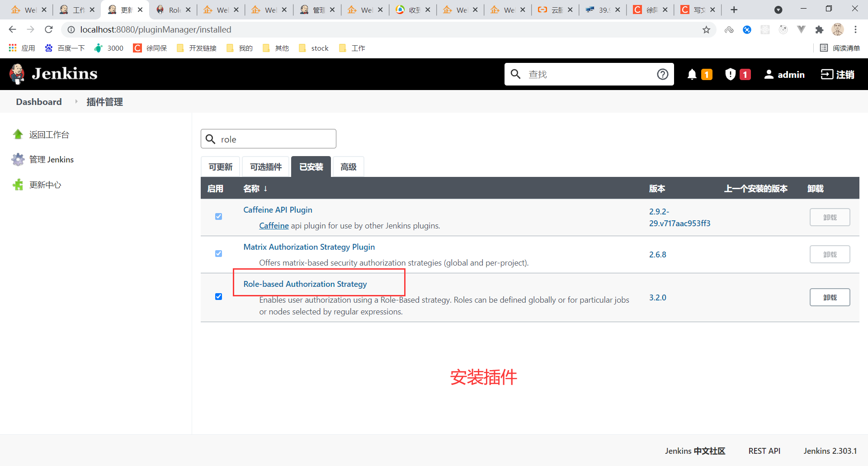
Task: Click the 注销 logout button
Action: pyautogui.click(x=837, y=74)
